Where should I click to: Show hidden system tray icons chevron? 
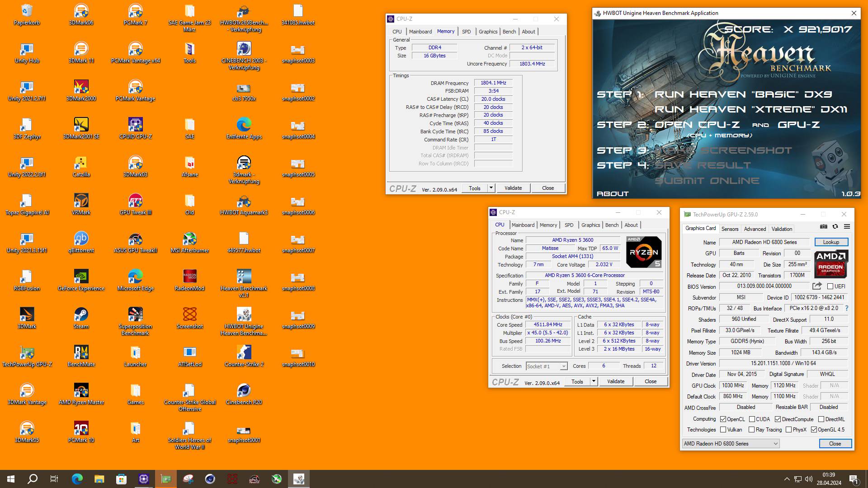[x=787, y=479]
